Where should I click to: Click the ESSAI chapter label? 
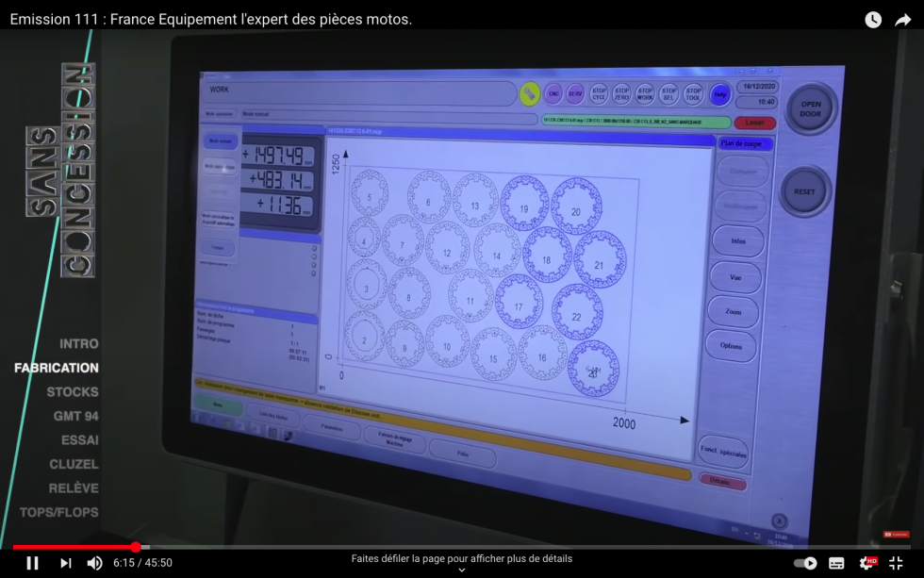click(x=79, y=440)
